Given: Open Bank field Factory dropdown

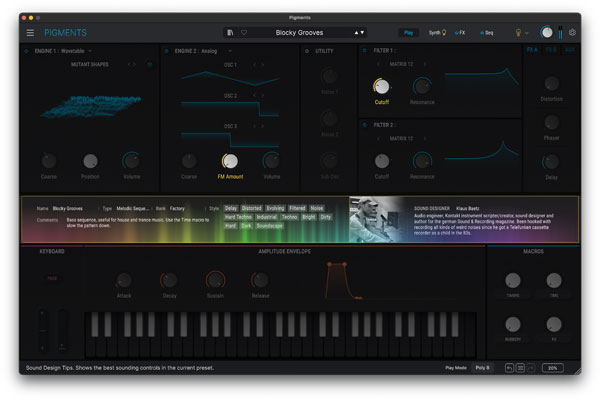Looking at the screenshot, I should 177,209.
